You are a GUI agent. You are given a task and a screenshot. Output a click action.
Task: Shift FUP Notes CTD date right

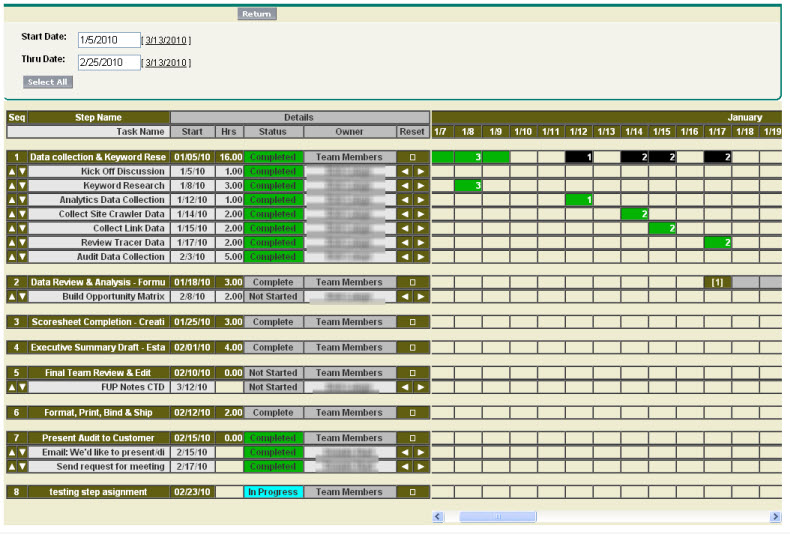(x=421, y=387)
